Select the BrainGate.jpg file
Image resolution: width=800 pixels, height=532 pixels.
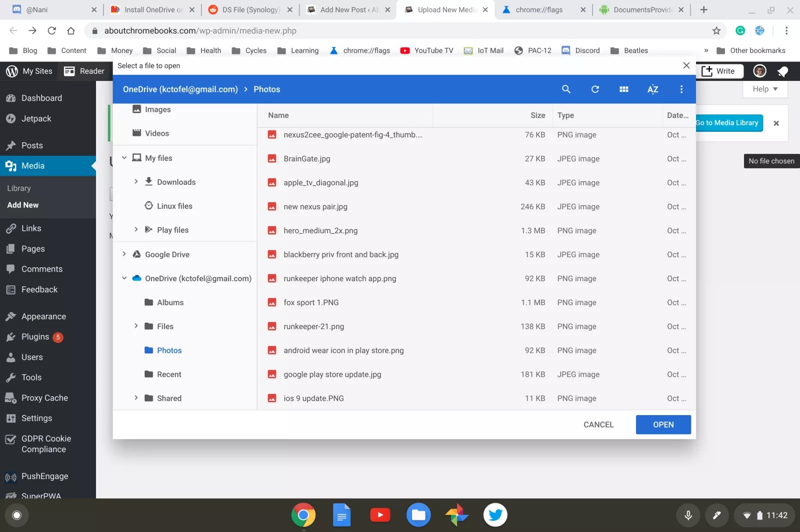point(306,159)
